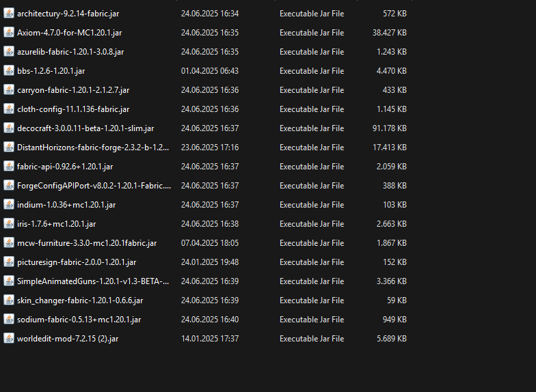Select file bbs-1.2.6-1.20.1.jar
This screenshot has width=536, height=392.
[x=51, y=71]
